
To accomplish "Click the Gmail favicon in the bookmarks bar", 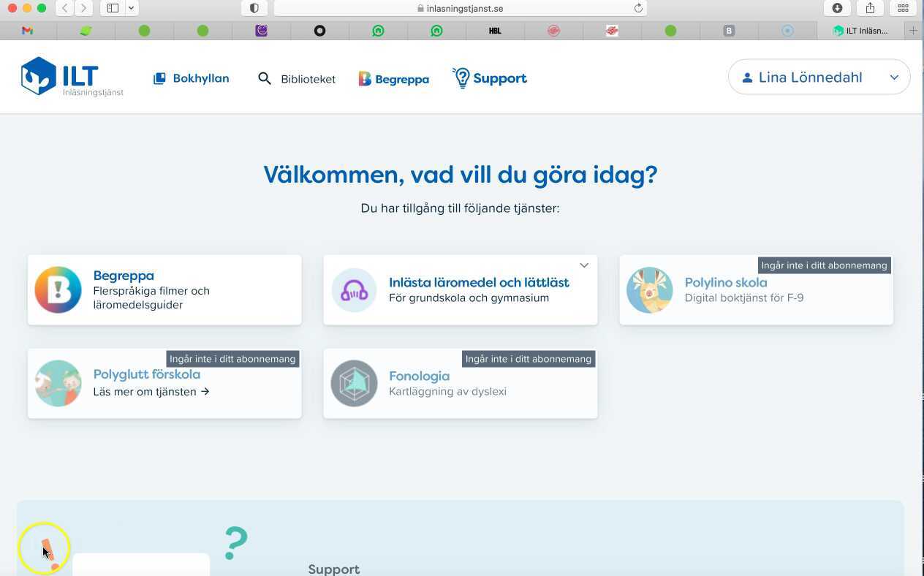I will (x=27, y=31).
